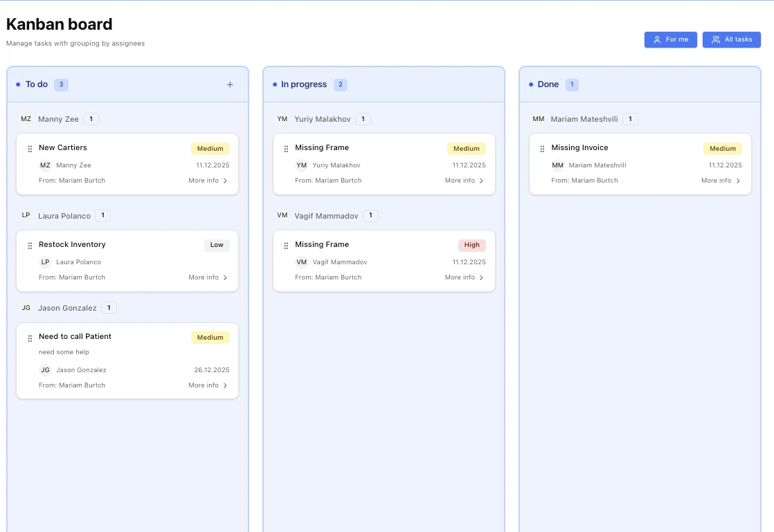Select the All tasks view
This screenshot has width=774, height=532.
point(732,39)
